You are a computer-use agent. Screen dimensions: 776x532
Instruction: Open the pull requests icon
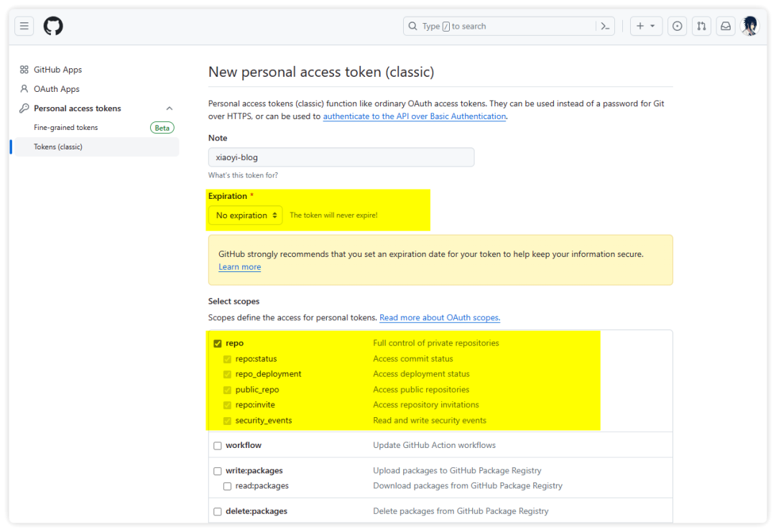click(701, 27)
